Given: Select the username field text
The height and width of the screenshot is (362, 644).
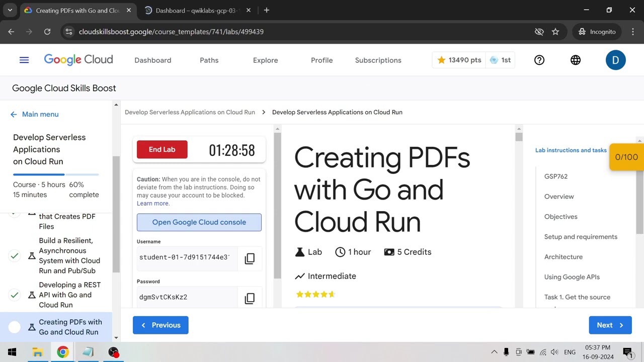Looking at the screenshot, I should pos(184,257).
